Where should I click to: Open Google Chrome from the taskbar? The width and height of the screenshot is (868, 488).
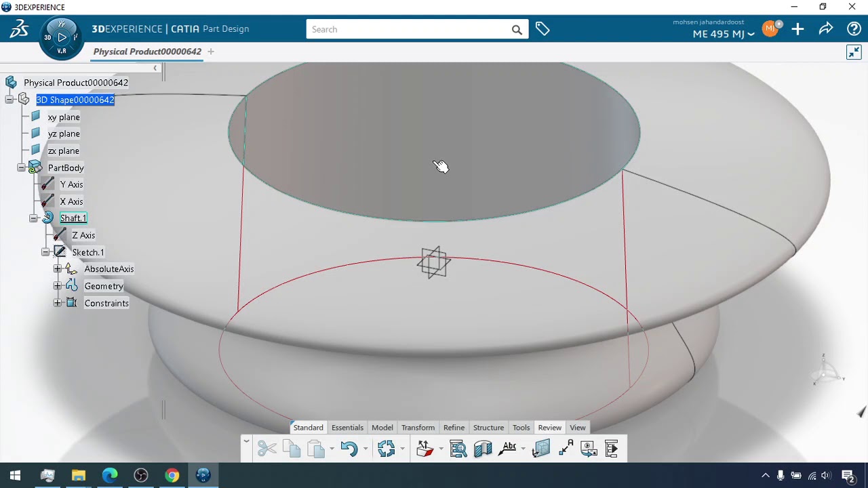(x=172, y=475)
